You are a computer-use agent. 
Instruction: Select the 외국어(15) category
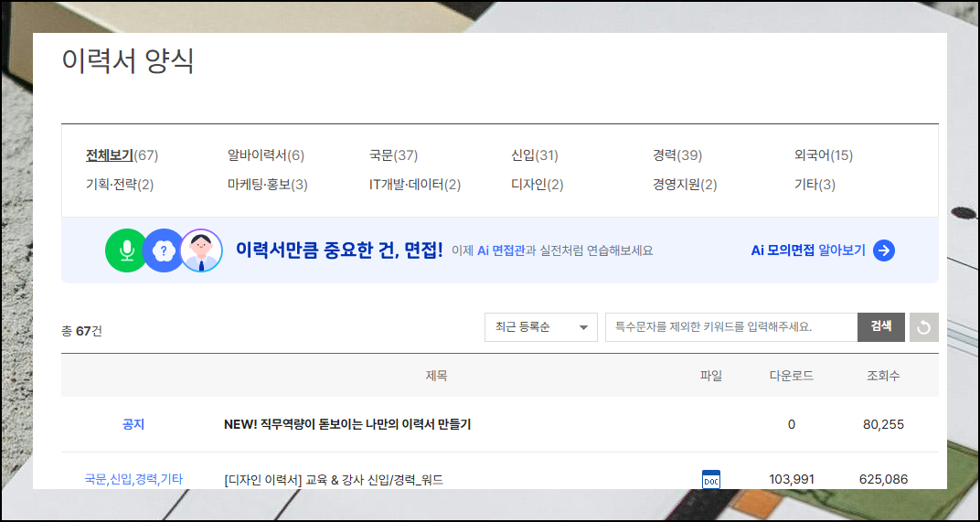824,155
